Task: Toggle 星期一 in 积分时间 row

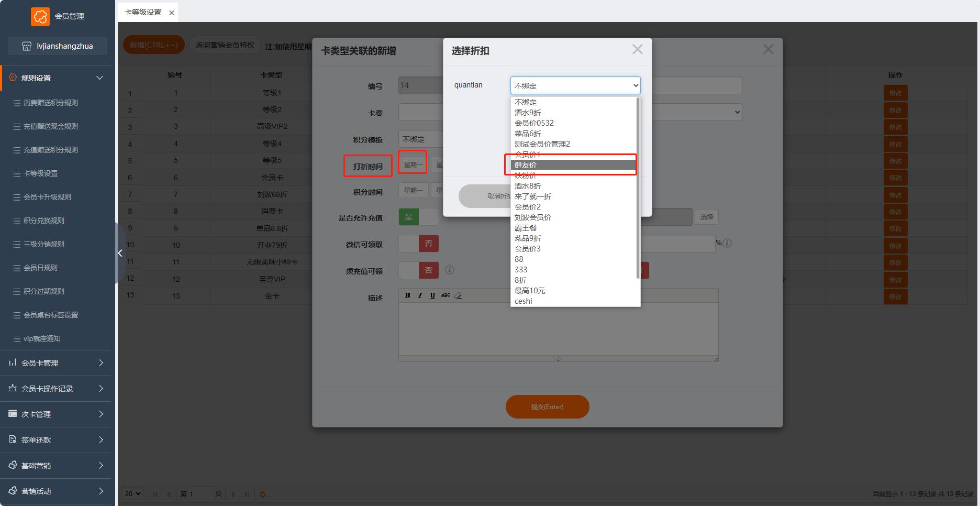Action: (413, 191)
